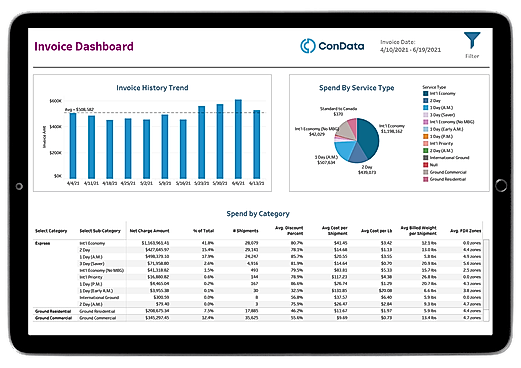Click the Avg Billed Weight per Shipment header

point(418,230)
